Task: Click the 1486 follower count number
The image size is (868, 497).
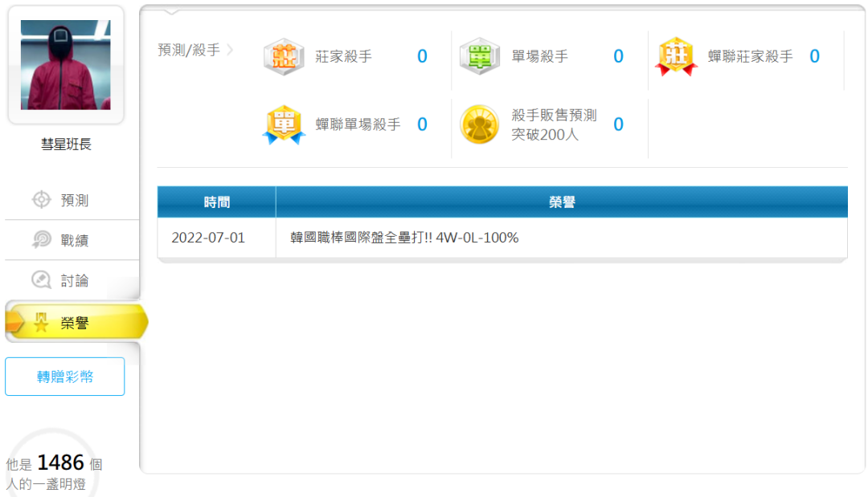Action: click(x=61, y=462)
